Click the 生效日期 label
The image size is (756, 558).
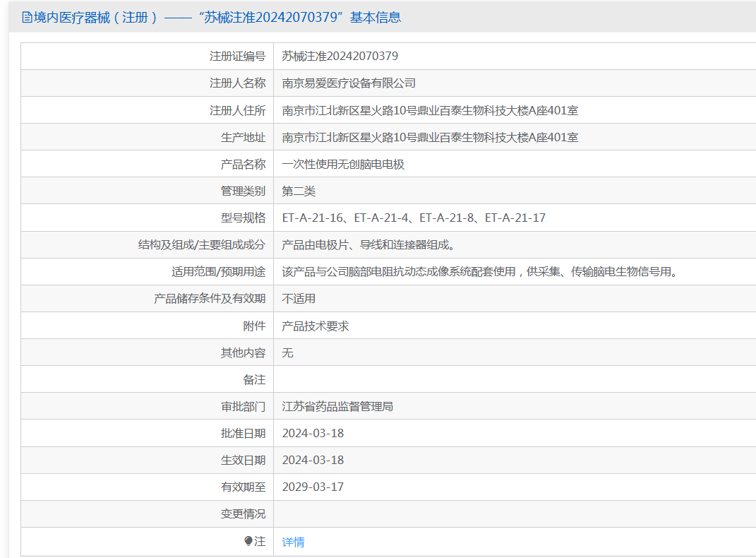243,460
